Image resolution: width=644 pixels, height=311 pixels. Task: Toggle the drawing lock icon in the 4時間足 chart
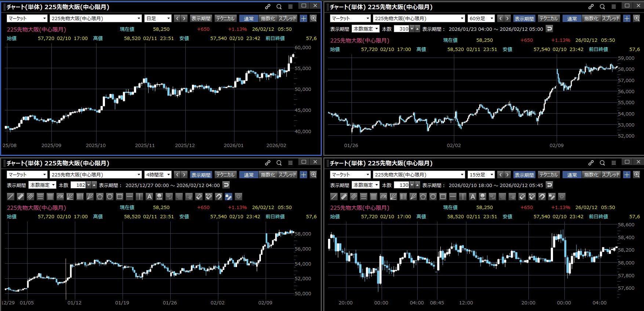[x=229, y=197]
